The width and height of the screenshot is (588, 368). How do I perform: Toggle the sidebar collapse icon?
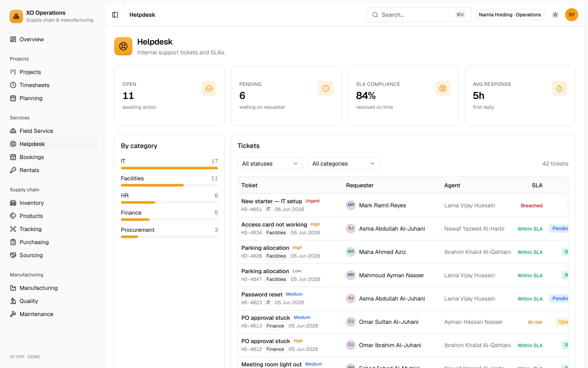115,15
